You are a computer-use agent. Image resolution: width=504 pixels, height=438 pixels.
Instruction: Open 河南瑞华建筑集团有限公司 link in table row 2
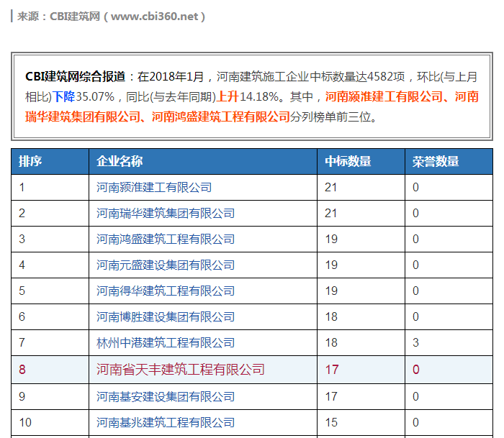pos(166,214)
